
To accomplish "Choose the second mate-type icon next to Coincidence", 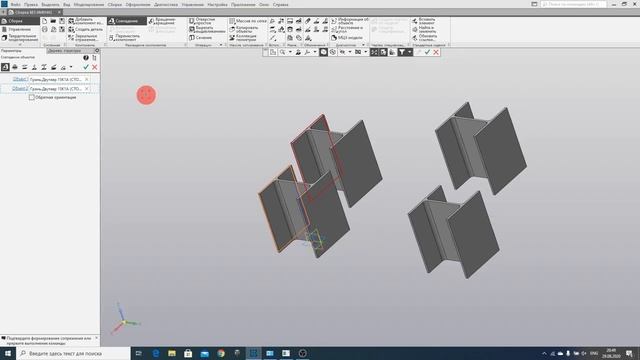I will [x=15, y=67].
